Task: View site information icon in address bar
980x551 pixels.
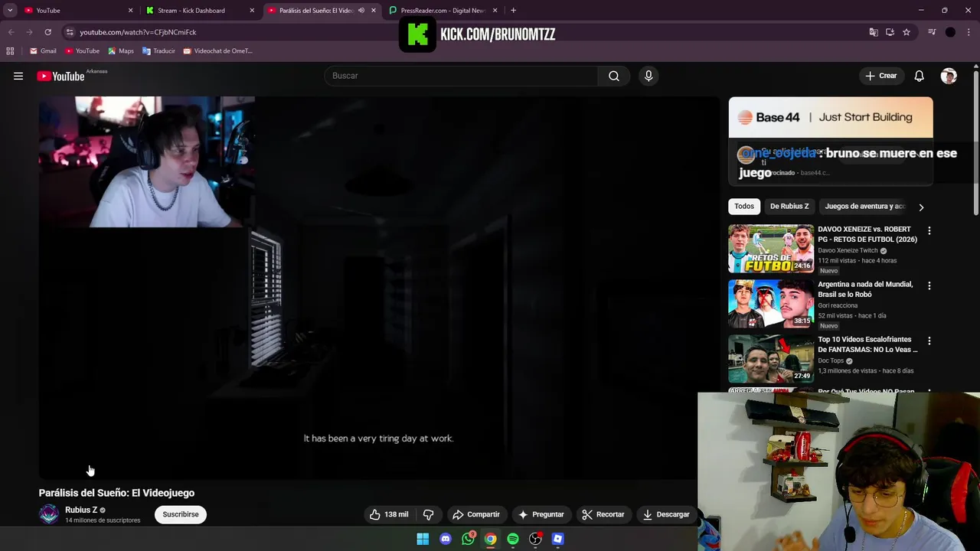Action: (x=70, y=32)
